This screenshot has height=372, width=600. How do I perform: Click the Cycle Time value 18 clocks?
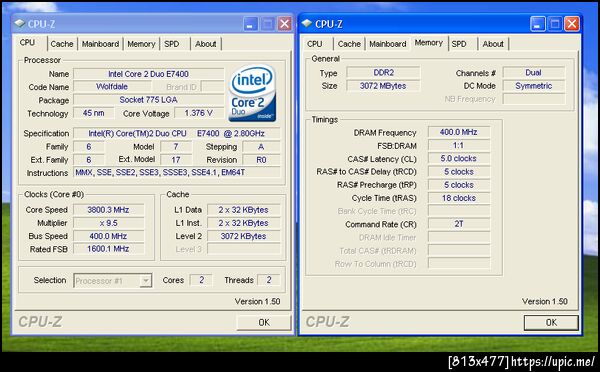coord(459,198)
